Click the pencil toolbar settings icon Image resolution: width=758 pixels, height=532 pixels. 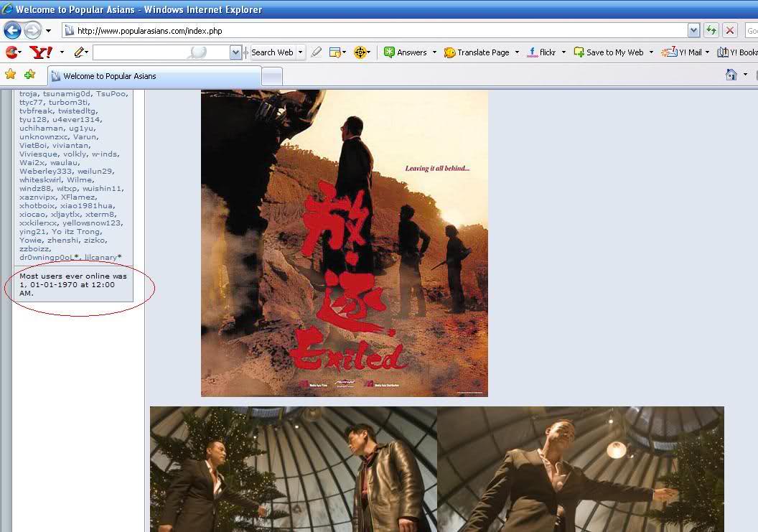tap(80, 52)
